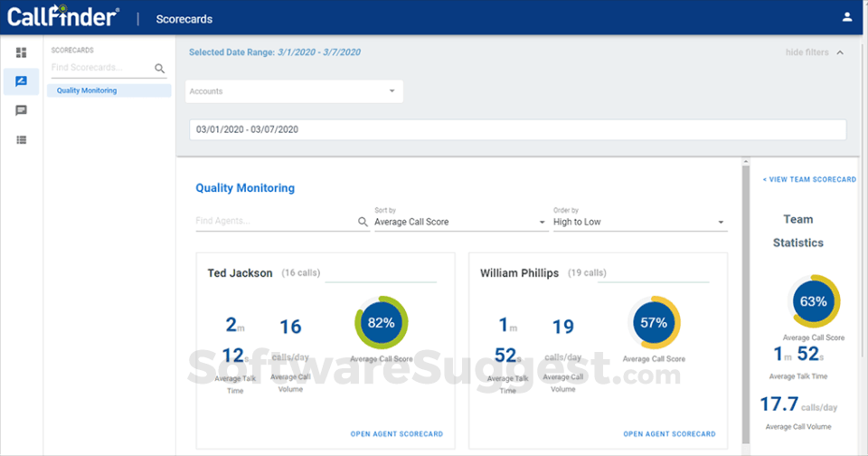868x456 pixels.
Task: Open the chat messages sidebar icon
Action: tap(22, 110)
